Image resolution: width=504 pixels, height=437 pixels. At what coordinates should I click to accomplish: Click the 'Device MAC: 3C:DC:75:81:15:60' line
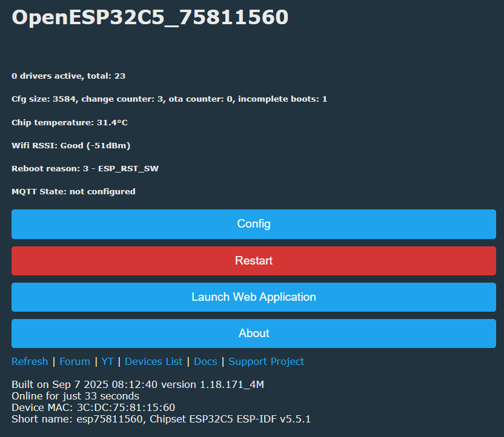[93, 408]
